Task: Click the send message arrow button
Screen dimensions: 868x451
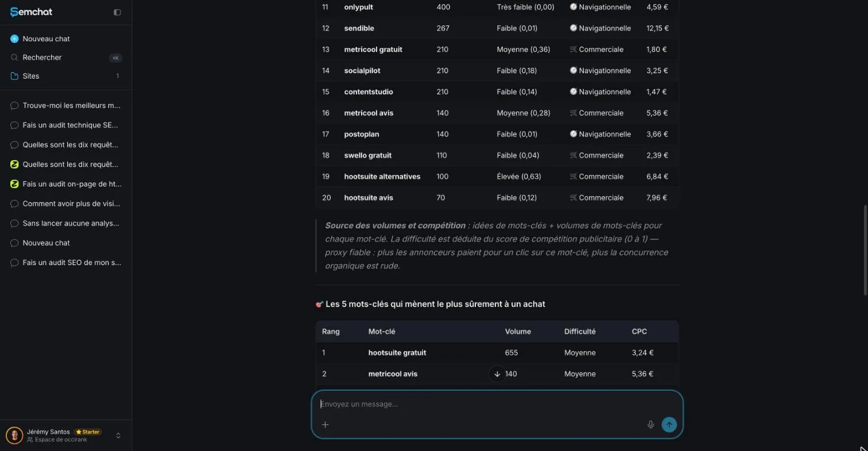Action: coord(669,425)
